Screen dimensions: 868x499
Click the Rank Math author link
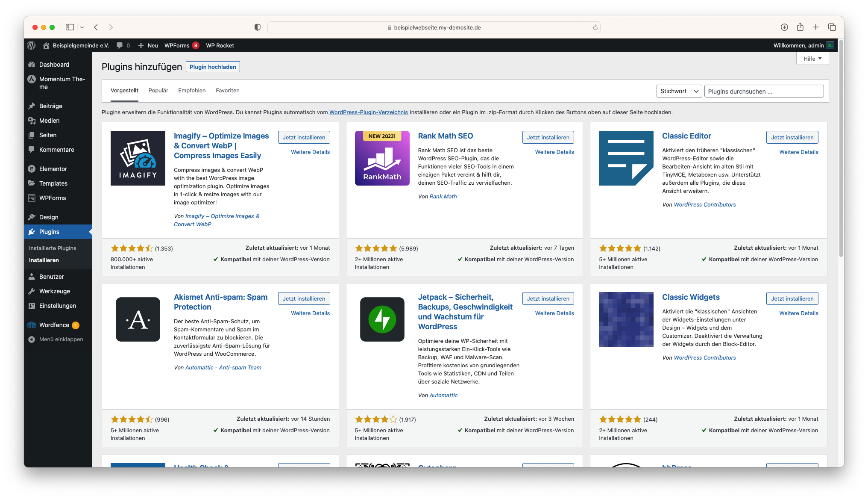click(443, 196)
